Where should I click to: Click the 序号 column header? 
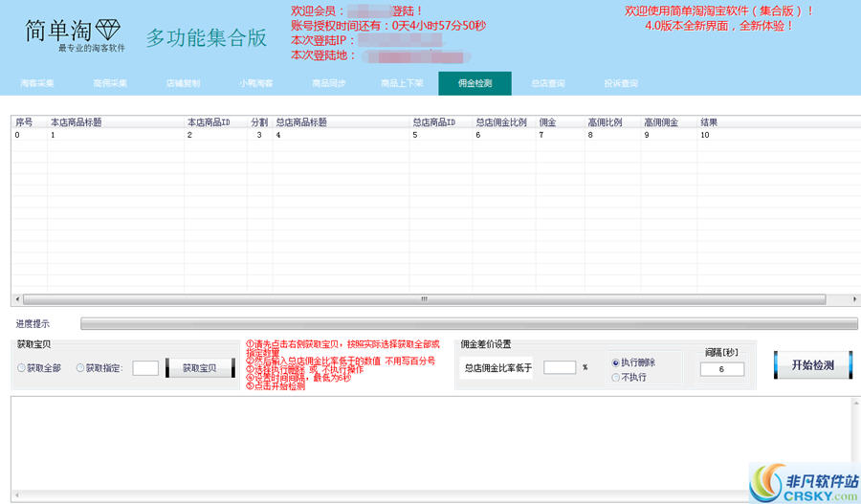[x=29, y=121]
